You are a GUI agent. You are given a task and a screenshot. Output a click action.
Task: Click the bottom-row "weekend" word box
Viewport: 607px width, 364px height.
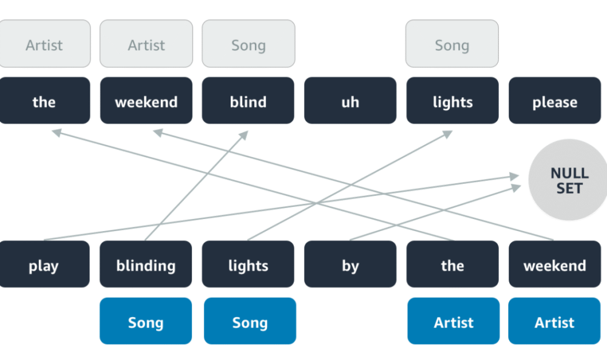(555, 264)
